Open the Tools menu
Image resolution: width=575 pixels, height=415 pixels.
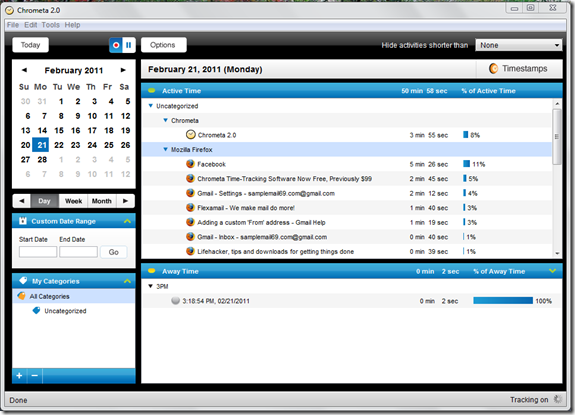click(51, 25)
